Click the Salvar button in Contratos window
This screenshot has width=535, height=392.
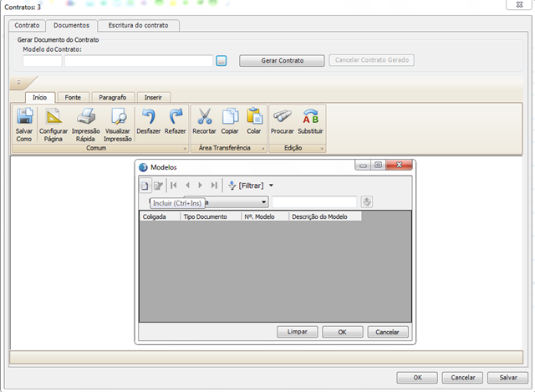(508, 378)
